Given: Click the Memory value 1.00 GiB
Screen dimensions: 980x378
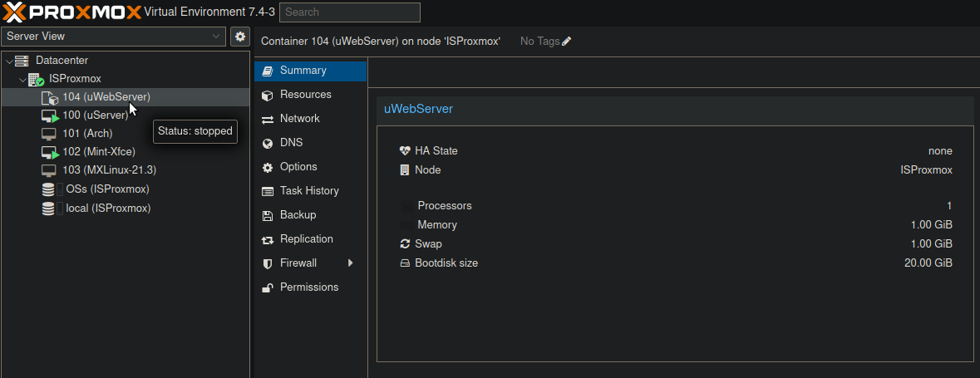Looking at the screenshot, I should [x=932, y=224].
